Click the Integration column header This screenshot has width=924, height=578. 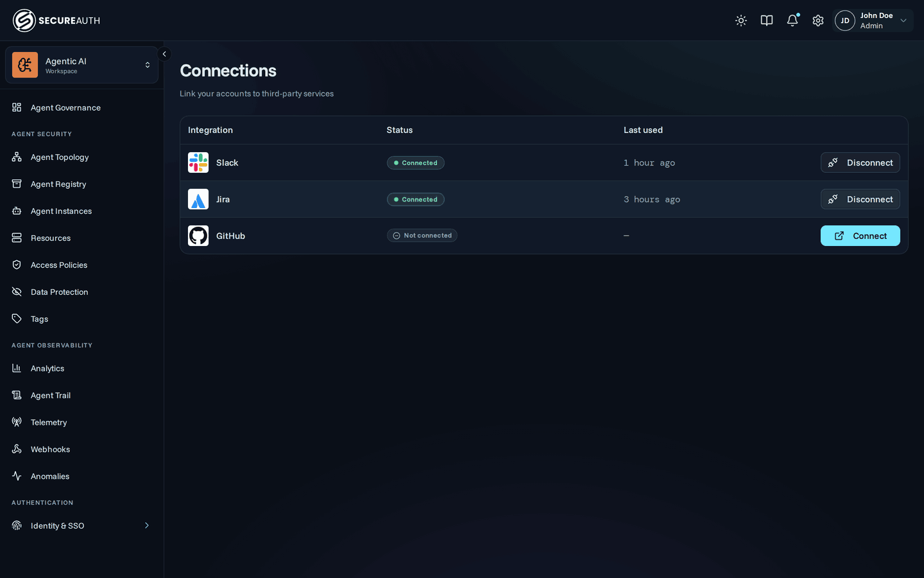point(210,130)
